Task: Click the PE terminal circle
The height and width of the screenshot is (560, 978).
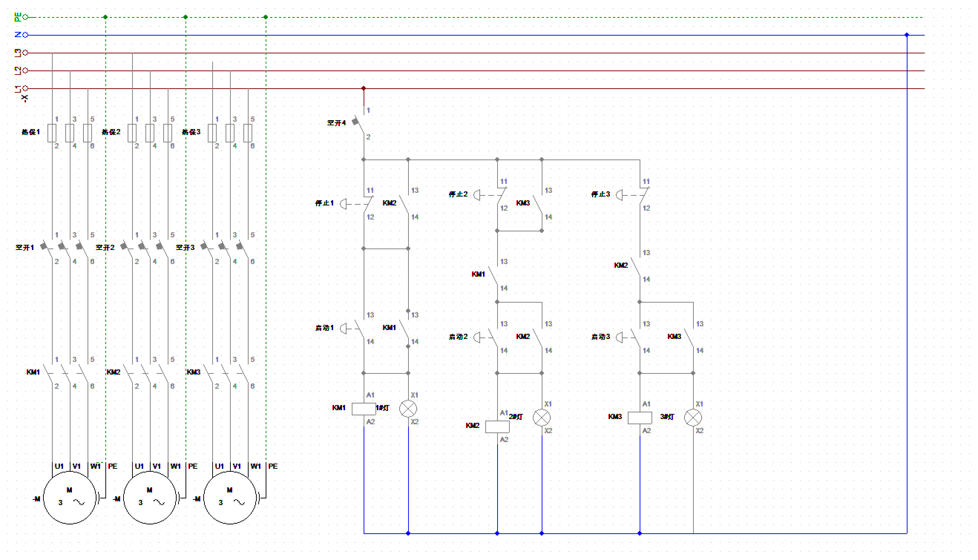Action: tap(25, 17)
